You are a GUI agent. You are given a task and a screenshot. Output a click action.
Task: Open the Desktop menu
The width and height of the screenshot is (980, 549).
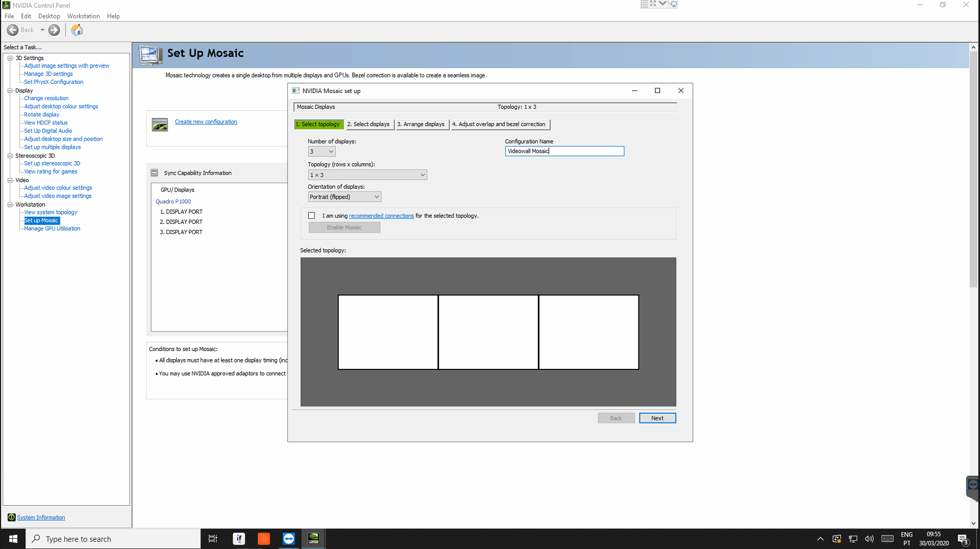tap(49, 16)
